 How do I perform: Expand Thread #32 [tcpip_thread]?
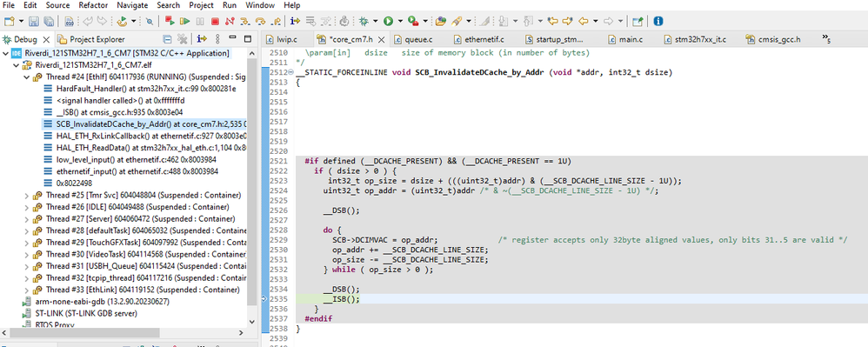pyautogui.click(x=27, y=277)
